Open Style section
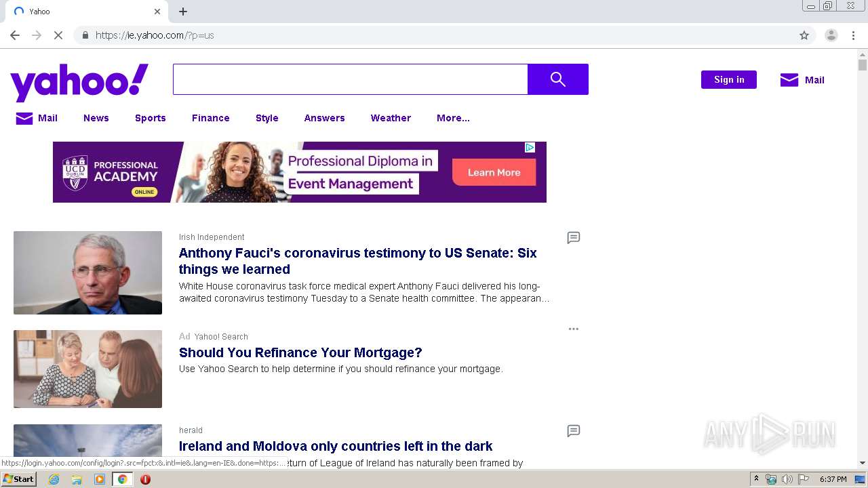The height and width of the screenshot is (488, 868). click(x=267, y=118)
